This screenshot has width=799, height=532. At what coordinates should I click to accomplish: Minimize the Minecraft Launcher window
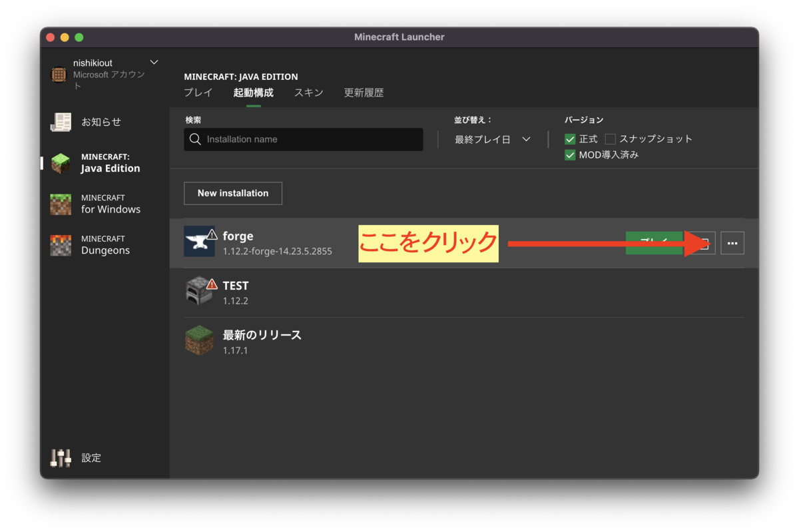(x=65, y=37)
